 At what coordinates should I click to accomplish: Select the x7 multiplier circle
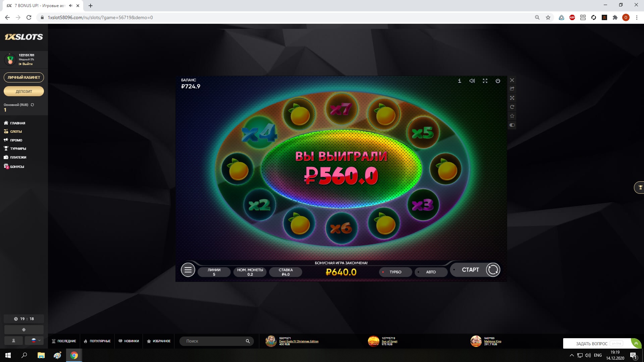point(341,109)
